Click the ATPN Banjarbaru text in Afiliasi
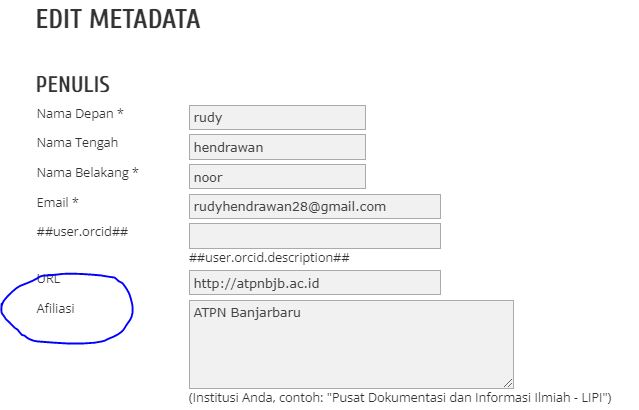This screenshot has width=639, height=410. pos(247,312)
